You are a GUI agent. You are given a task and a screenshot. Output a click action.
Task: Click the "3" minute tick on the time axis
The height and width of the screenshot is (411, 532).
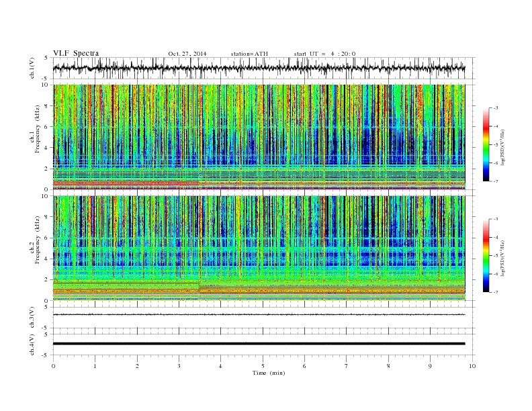click(179, 366)
